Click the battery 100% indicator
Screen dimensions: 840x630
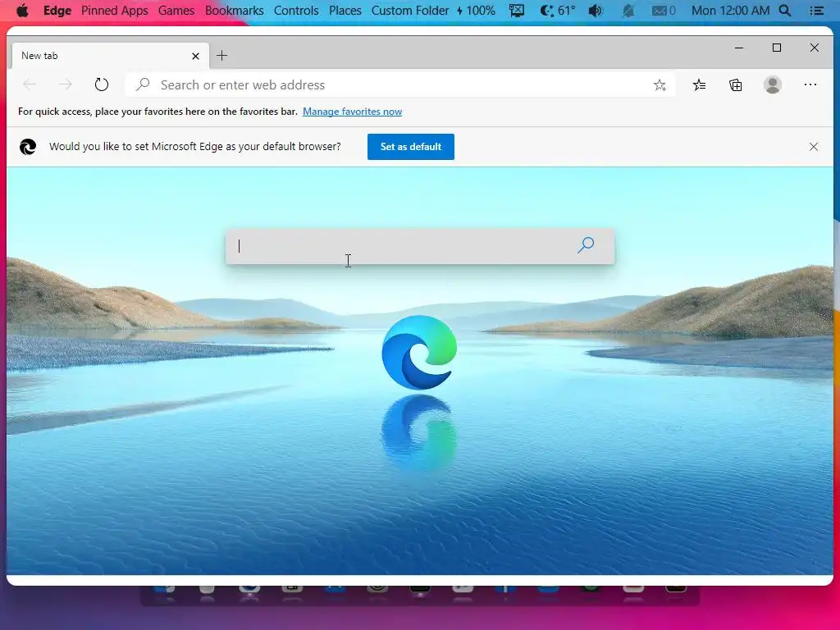coord(476,10)
